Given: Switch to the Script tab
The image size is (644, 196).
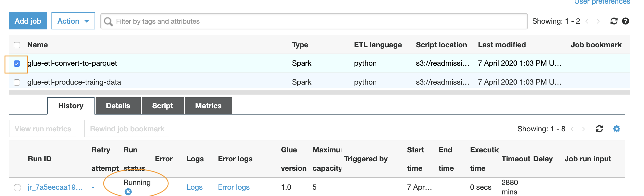Looking at the screenshot, I should click(163, 106).
